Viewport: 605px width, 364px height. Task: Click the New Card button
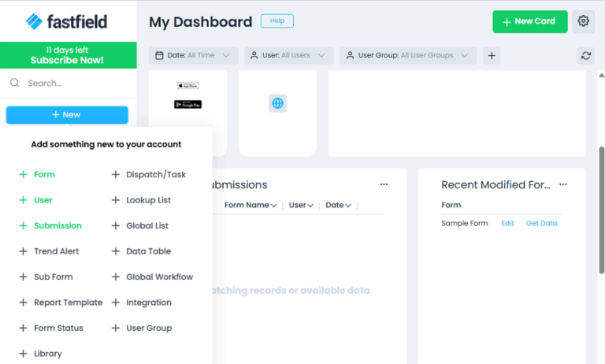529,21
